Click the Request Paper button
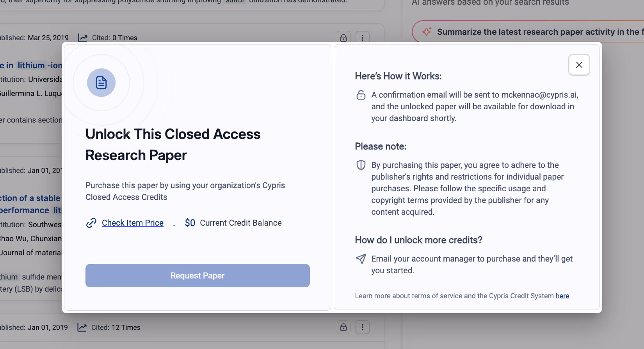Image resolution: width=644 pixels, height=349 pixels. 197,276
